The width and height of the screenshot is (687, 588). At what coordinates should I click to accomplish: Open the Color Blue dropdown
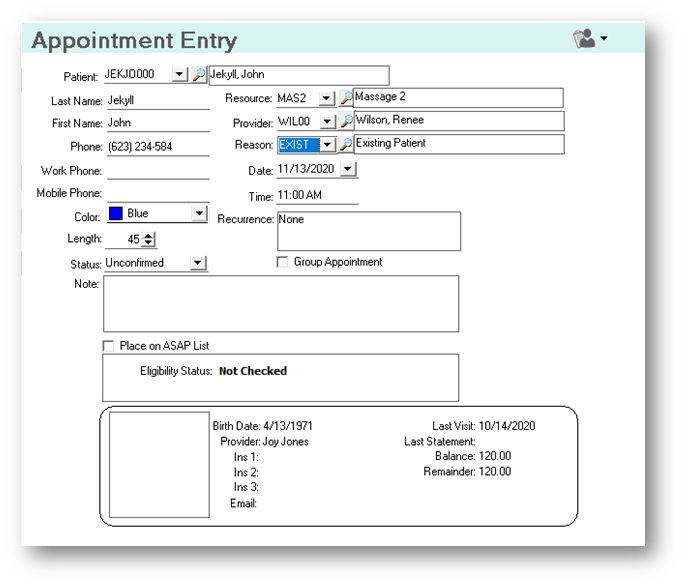198,214
